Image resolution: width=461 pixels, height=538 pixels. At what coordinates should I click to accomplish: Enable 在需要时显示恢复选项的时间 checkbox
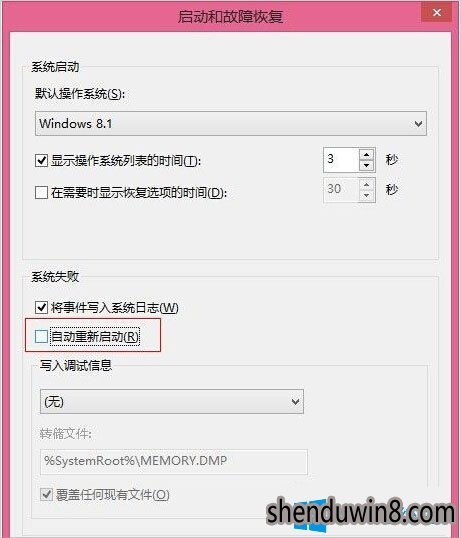(x=42, y=192)
